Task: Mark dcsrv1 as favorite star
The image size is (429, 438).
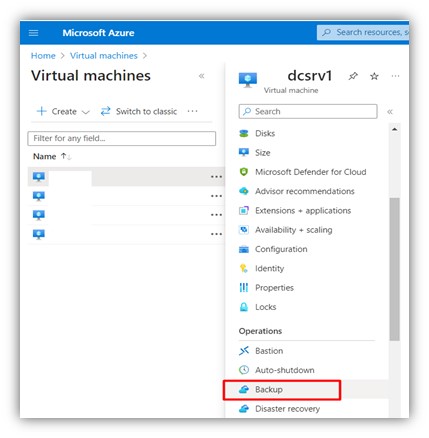Action: tap(374, 76)
